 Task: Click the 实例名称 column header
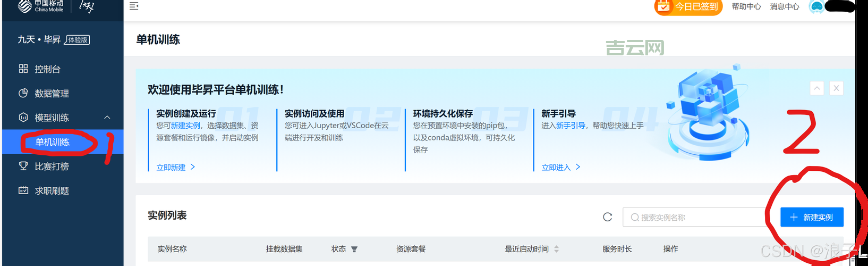click(x=172, y=249)
